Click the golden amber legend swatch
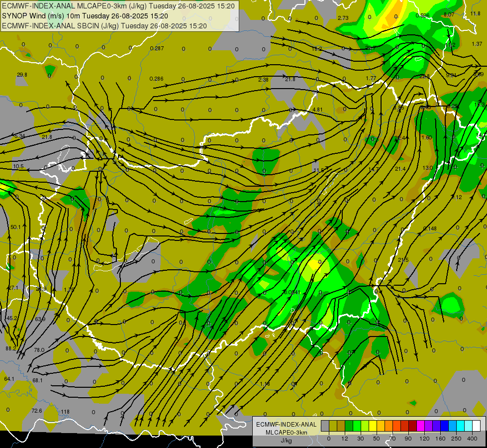This screenshot has height=448, width=487. pos(381,426)
